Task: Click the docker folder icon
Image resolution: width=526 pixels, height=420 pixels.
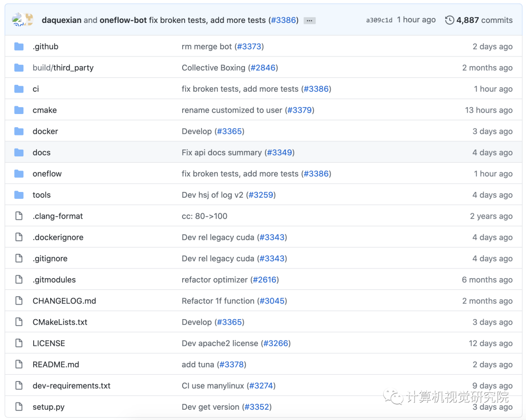Action: pos(19,132)
